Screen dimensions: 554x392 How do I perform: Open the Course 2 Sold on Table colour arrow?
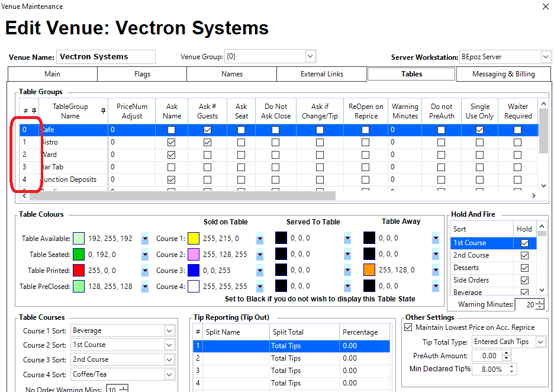click(260, 255)
